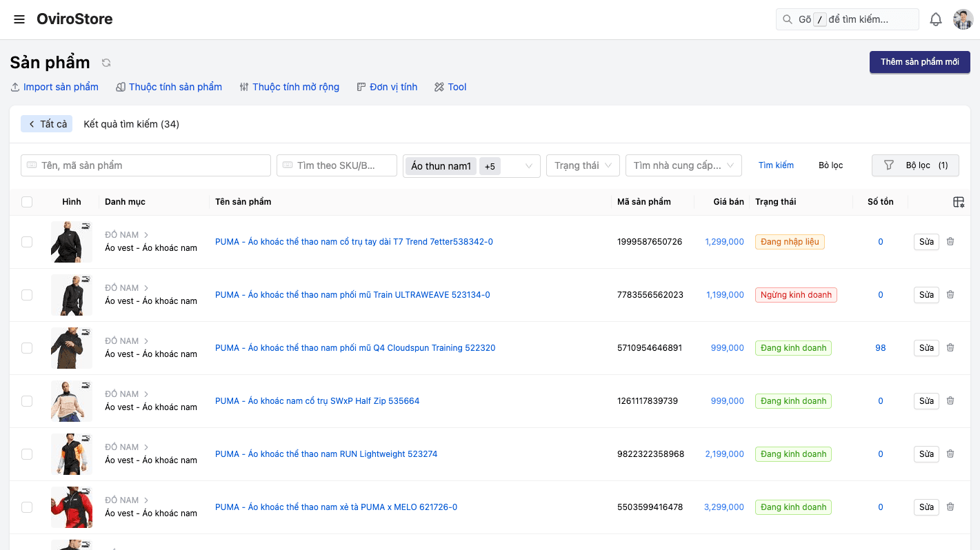
Task: Delete the Q4 Cloudspun Training product
Action: coord(950,348)
